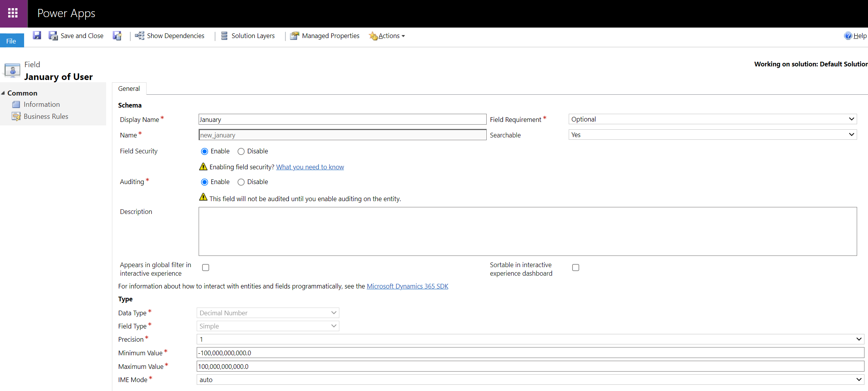Viewport: 868px width, 391px height.
Task: Click the Display Name input field
Action: click(x=342, y=119)
